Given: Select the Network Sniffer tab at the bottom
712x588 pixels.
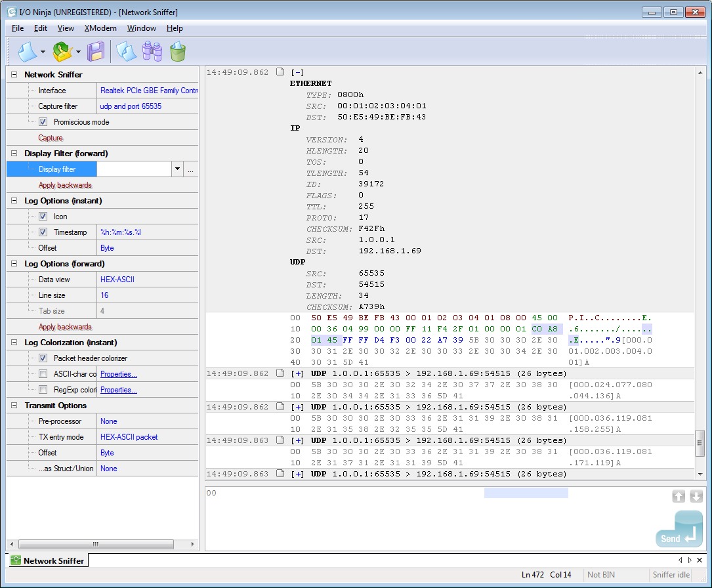Looking at the screenshot, I should coord(47,560).
